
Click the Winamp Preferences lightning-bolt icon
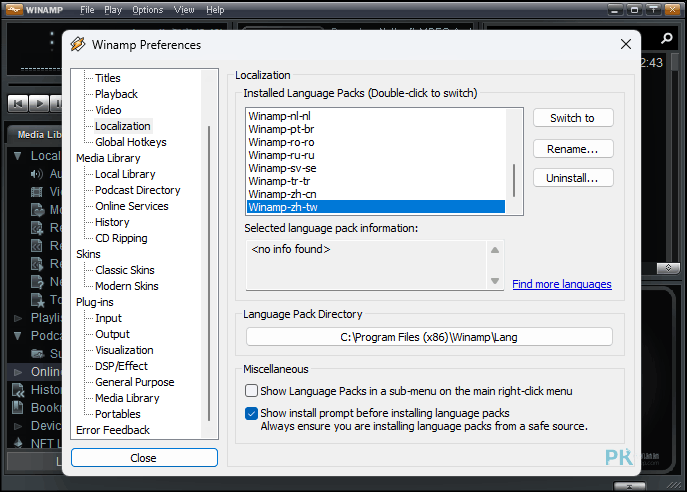[x=78, y=44]
